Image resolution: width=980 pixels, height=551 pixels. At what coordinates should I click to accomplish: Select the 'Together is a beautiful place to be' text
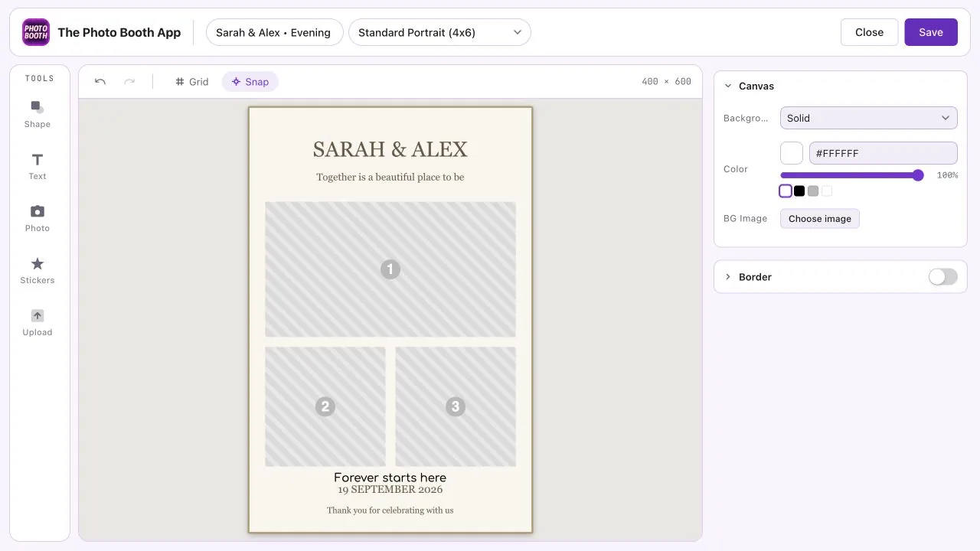(390, 177)
